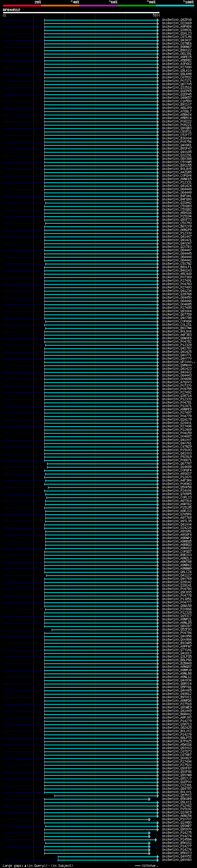
Task: Select the UniRef100_B5KUR9 label
Action: pos(177,799)
